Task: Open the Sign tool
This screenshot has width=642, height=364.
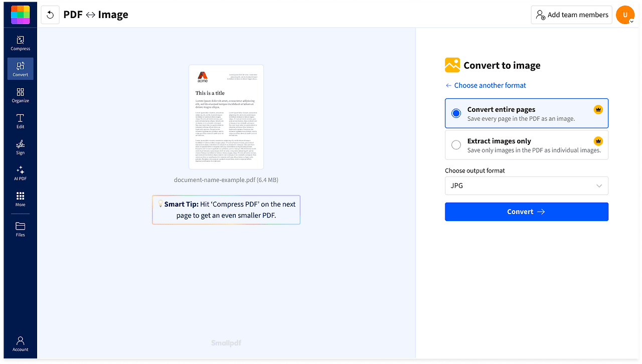Action: tap(20, 147)
